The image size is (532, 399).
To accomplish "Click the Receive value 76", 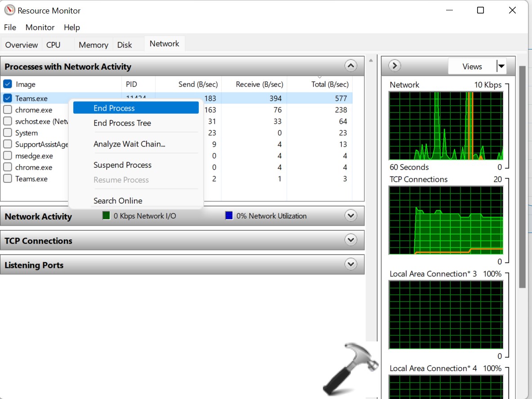I will 277,110.
